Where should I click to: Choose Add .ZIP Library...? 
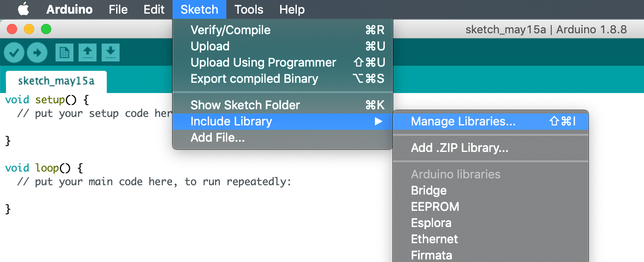(491, 148)
